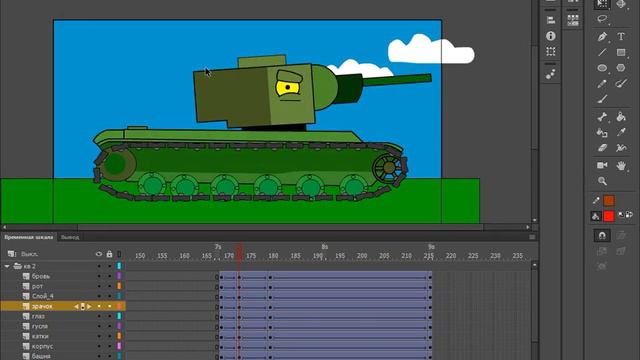Image resolution: width=640 pixels, height=360 pixels.
Task: Select the Eraser tool
Action: [602, 148]
